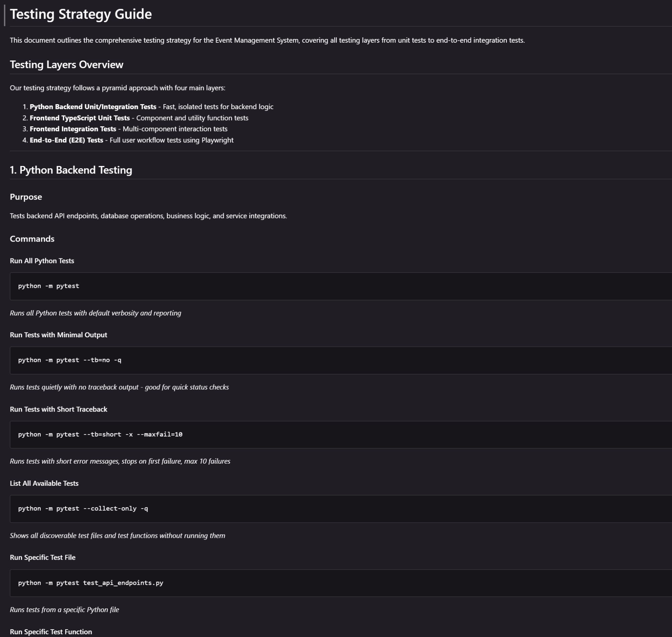
Task: Click Run Tests with Minimal Output heading
Action: 58,335
